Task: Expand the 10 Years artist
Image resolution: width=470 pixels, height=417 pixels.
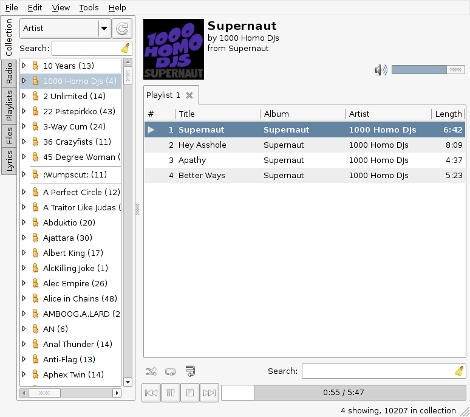Action: point(24,66)
